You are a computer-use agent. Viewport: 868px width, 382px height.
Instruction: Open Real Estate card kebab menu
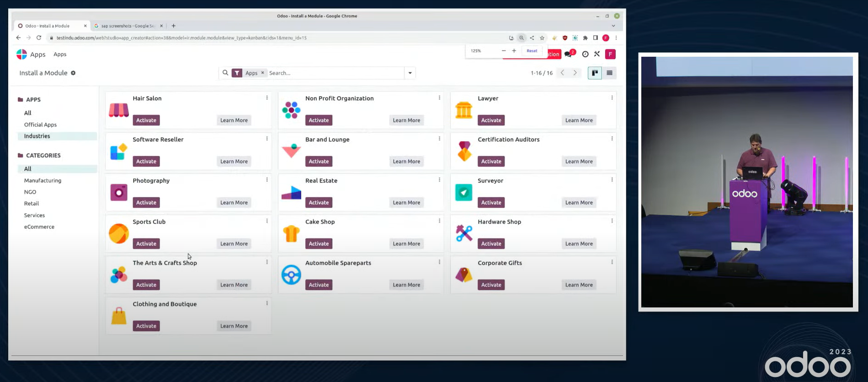pyautogui.click(x=439, y=180)
